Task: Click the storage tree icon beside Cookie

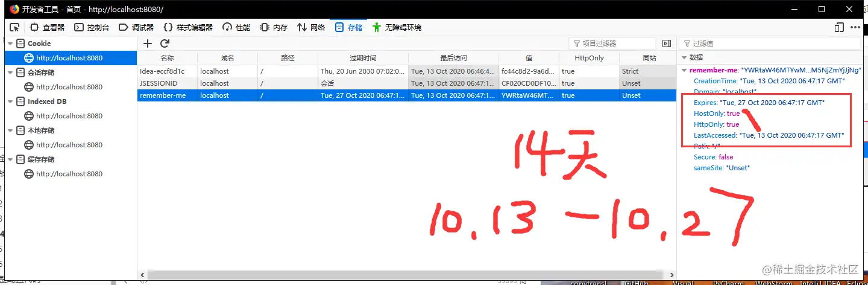Action: click(x=20, y=43)
